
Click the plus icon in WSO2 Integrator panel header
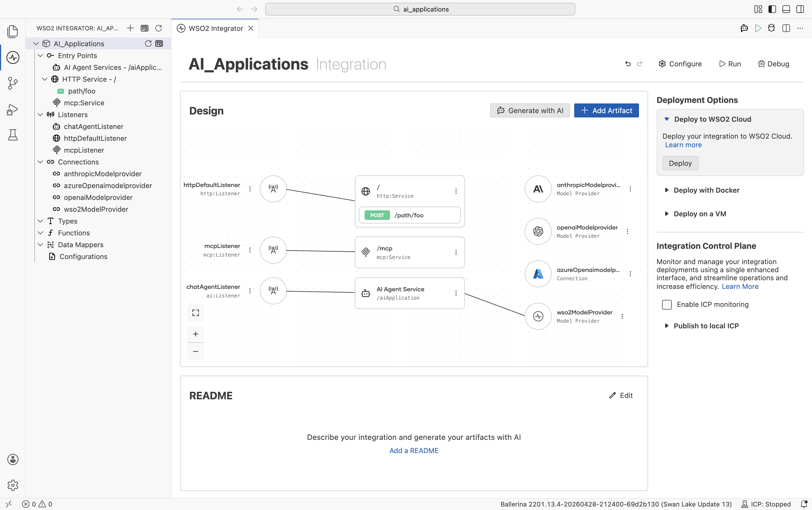(130, 28)
